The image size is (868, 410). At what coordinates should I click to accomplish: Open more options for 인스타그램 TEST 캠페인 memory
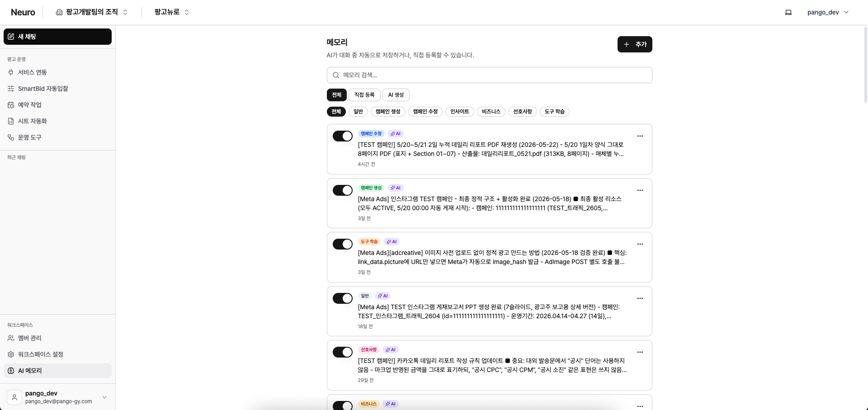pyautogui.click(x=640, y=190)
